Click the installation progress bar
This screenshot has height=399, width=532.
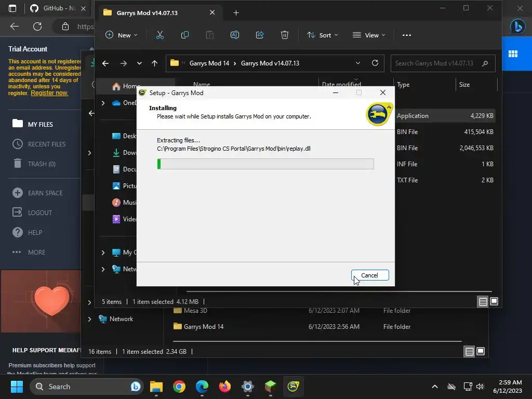pyautogui.click(x=265, y=164)
